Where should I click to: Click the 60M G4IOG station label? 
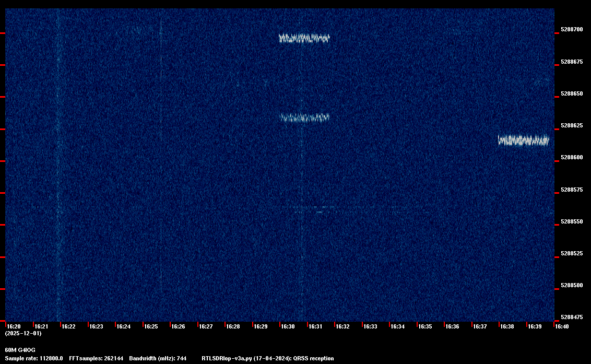point(20,350)
